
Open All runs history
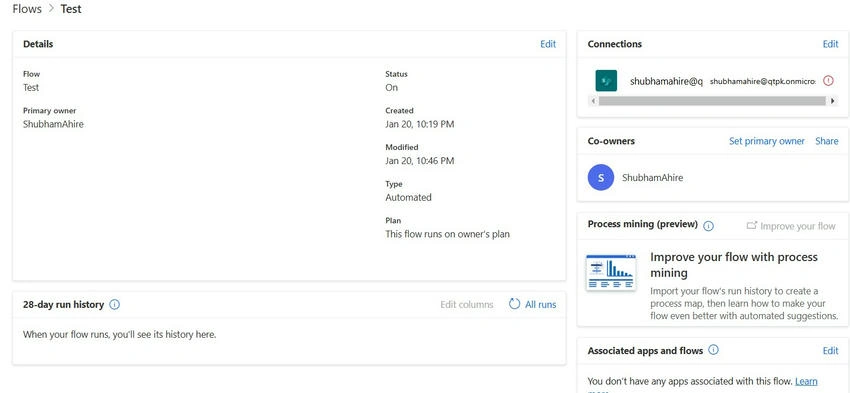(x=540, y=305)
